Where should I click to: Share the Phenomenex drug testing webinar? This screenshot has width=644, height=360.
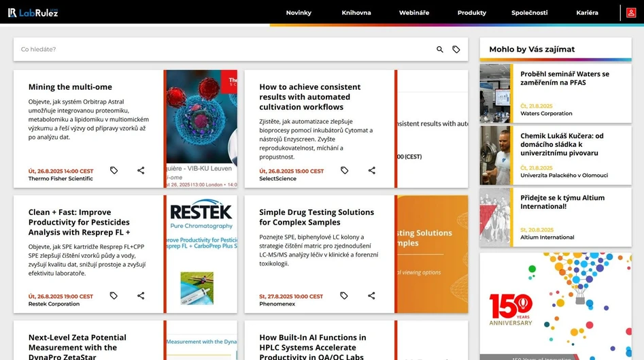371,295
